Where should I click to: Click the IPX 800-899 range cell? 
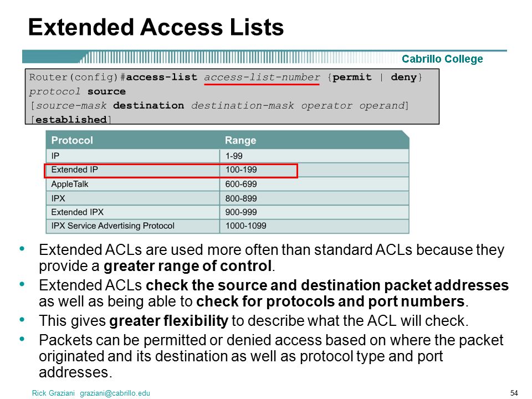[241, 198]
